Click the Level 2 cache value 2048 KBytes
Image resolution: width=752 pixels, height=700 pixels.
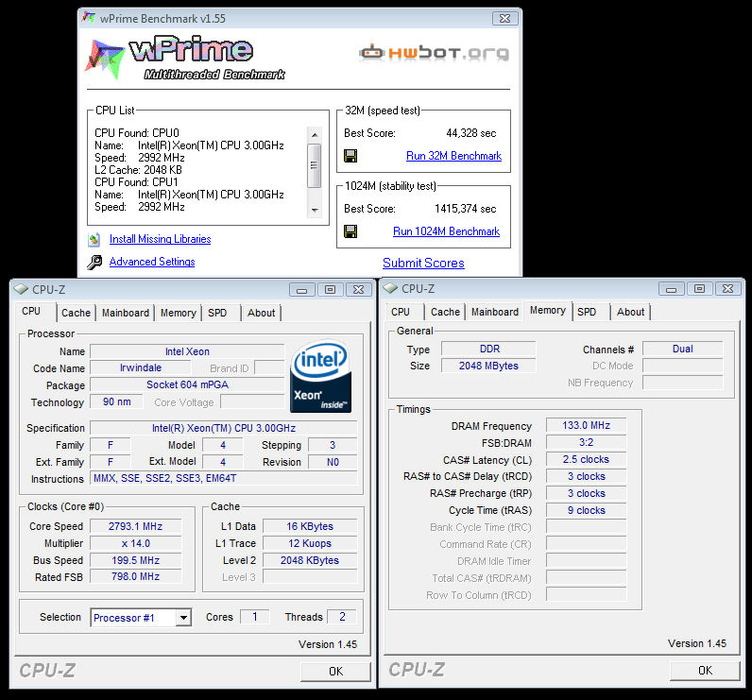[310, 560]
